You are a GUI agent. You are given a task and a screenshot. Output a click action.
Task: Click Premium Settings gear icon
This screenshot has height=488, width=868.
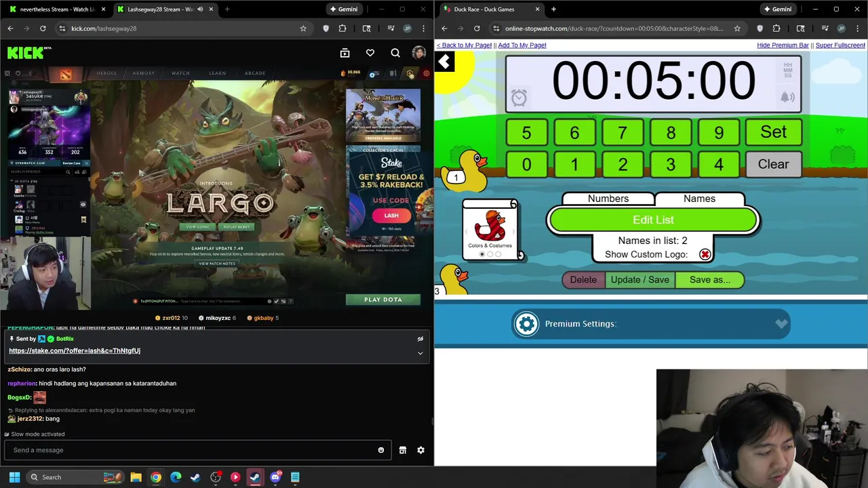pos(526,324)
